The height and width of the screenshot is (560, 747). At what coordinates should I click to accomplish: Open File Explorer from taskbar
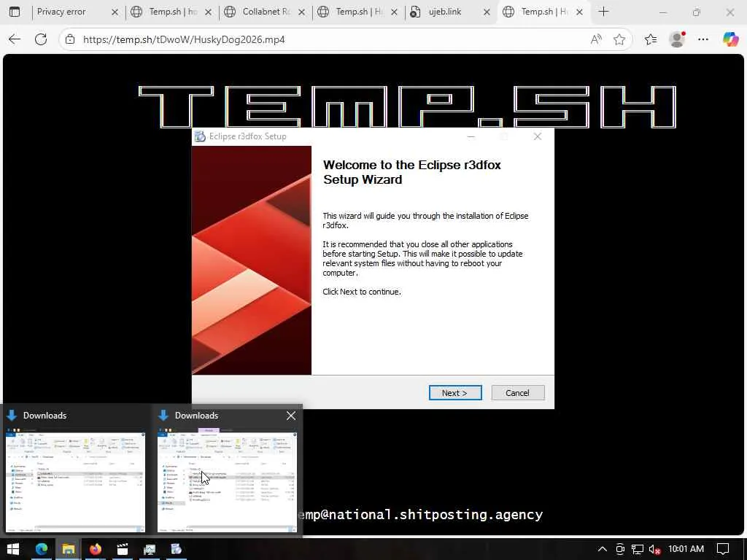69,549
